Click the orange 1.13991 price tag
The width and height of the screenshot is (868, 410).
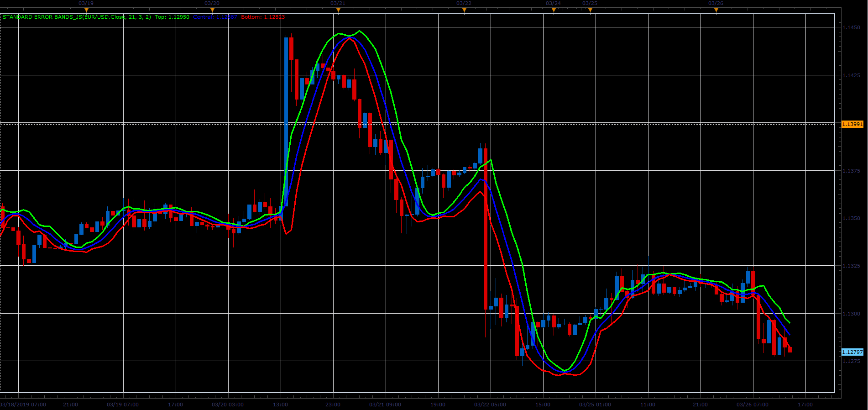pyautogui.click(x=852, y=124)
